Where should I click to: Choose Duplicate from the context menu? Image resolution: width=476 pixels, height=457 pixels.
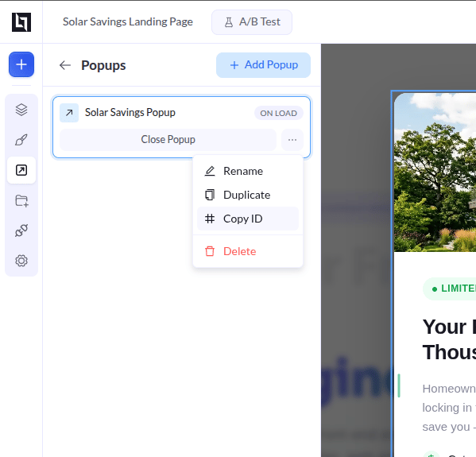[x=248, y=195]
